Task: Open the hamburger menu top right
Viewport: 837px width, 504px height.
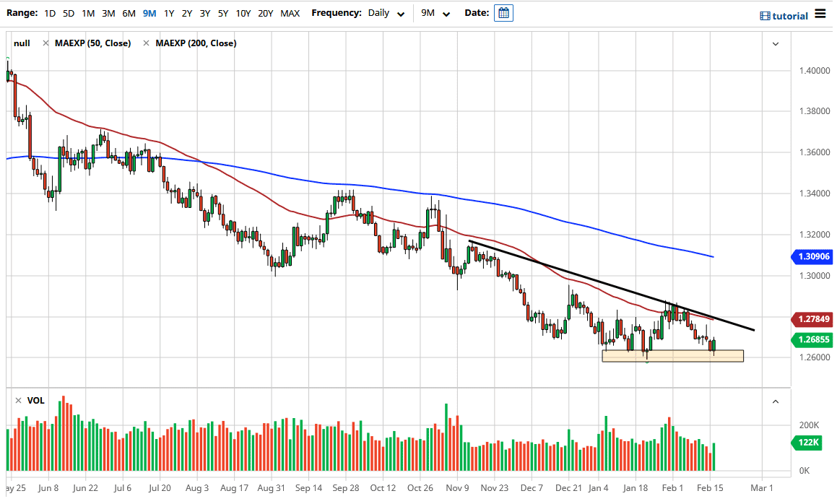Action: (820, 12)
